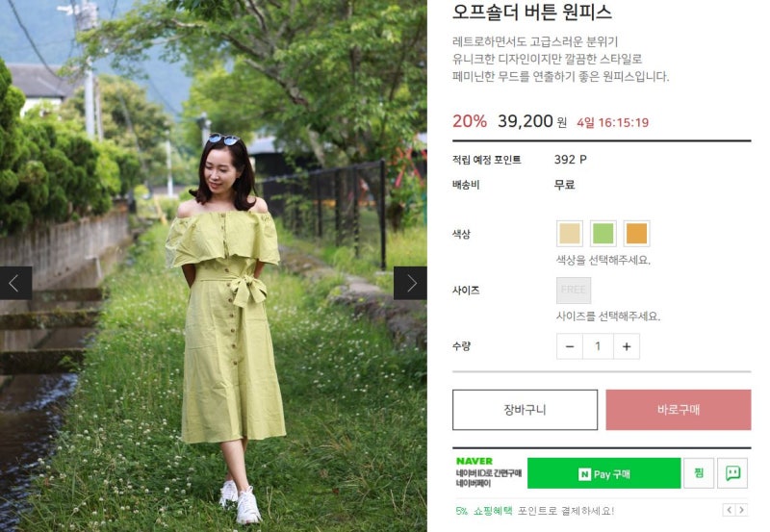Buy immediately with 바로구매 button
This screenshot has width=770, height=532.
click(679, 410)
